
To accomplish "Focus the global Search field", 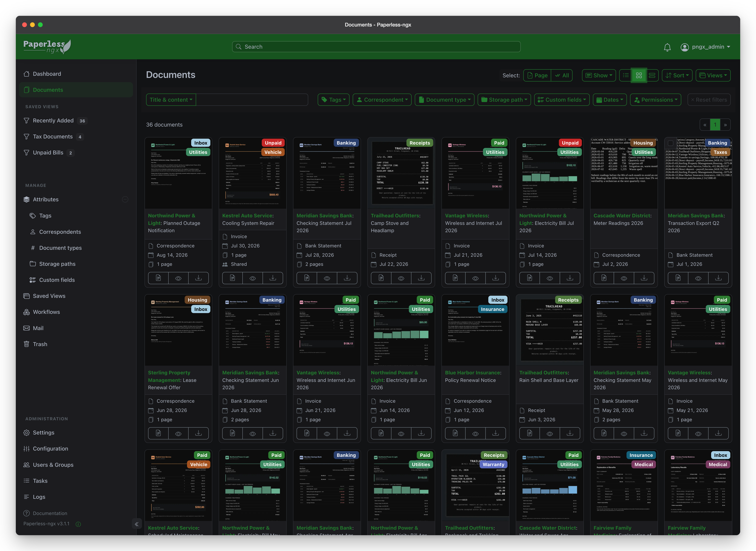I will (x=376, y=47).
